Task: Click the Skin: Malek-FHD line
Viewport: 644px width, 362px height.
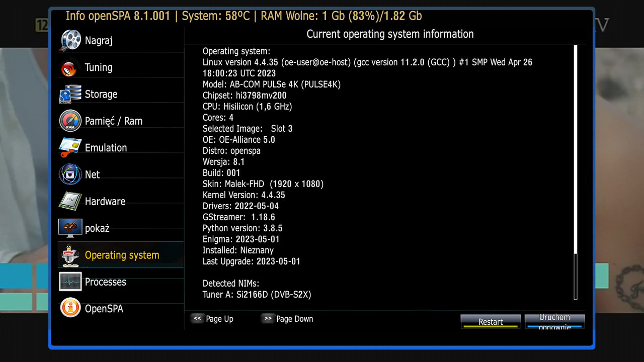Action: [263, 184]
